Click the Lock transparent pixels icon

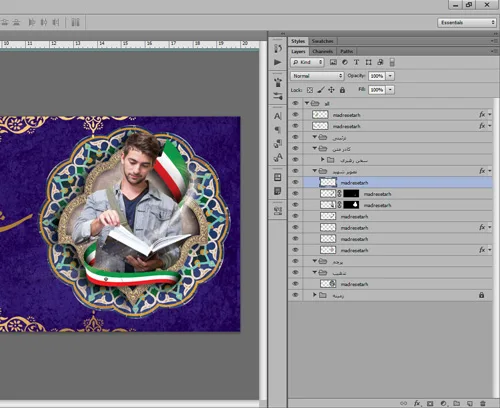[310, 90]
